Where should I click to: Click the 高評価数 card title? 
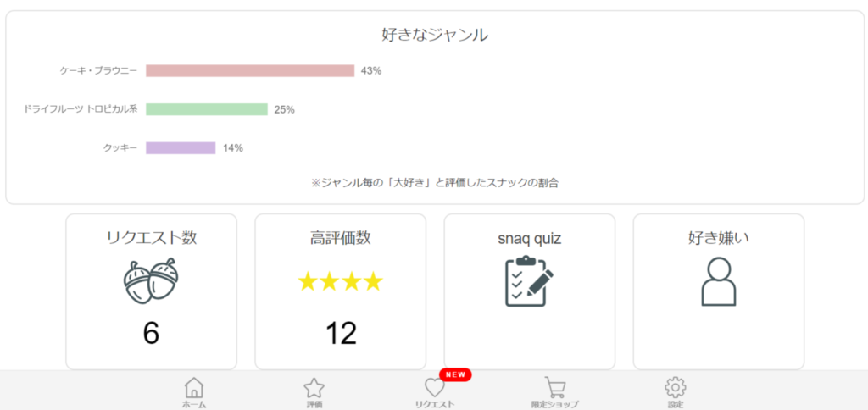click(341, 238)
